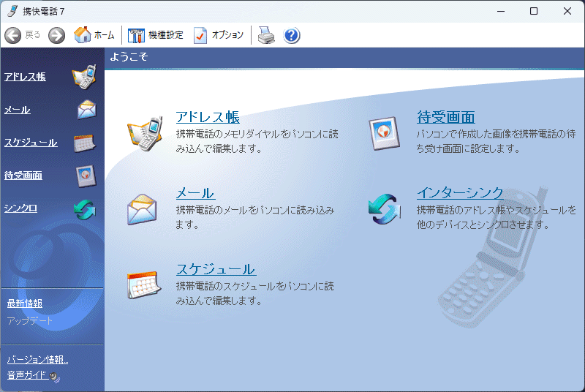Open シンクロ link in sidebar
This screenshot has height=392, width=585.
pos(20,208)
